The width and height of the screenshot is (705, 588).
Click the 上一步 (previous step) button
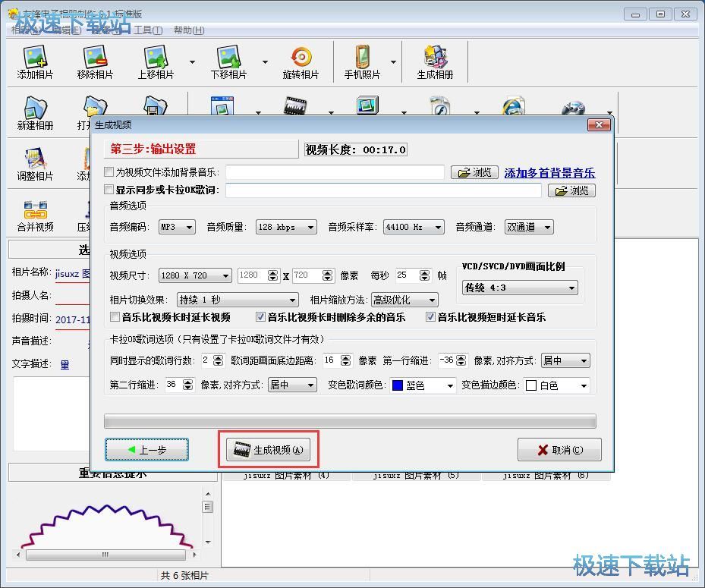146,450
